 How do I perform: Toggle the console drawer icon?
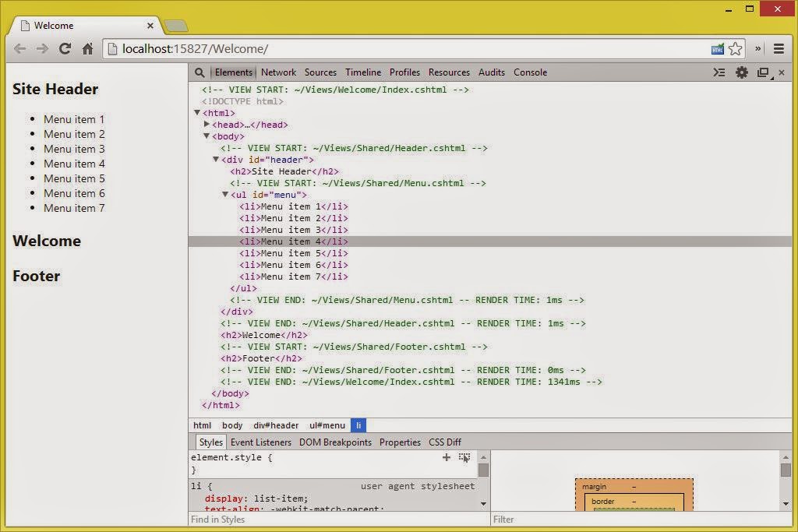coord(719,72)
